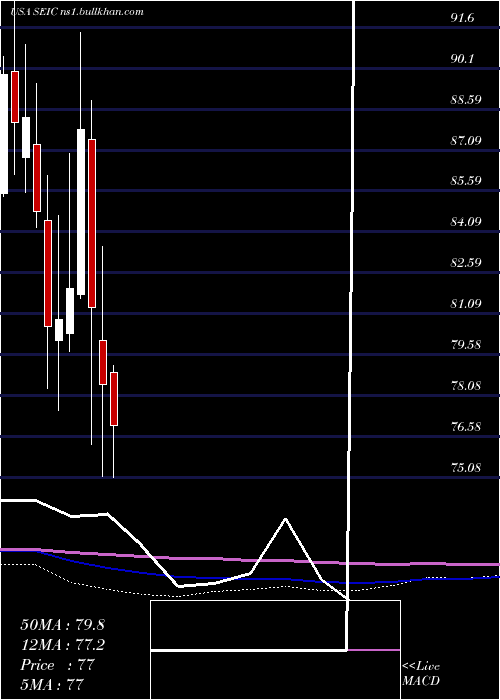Select the 88.59 price axis label

(466, 100)
